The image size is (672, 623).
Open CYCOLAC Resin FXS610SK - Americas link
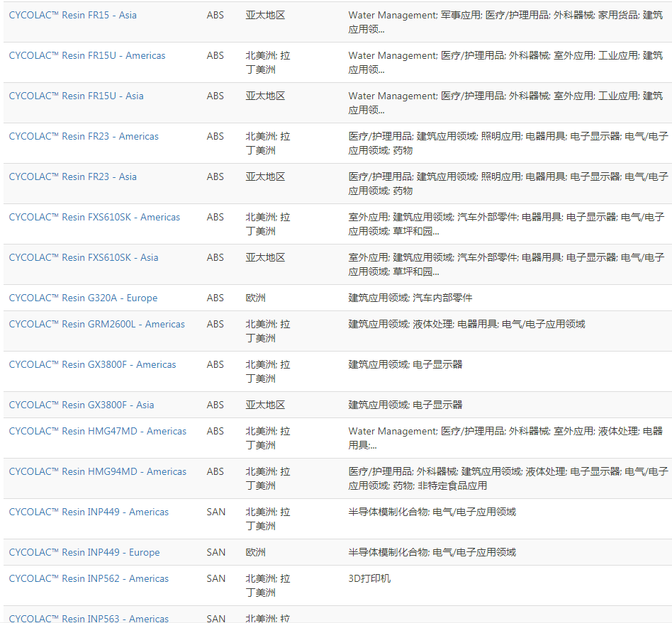pos(94,217)
